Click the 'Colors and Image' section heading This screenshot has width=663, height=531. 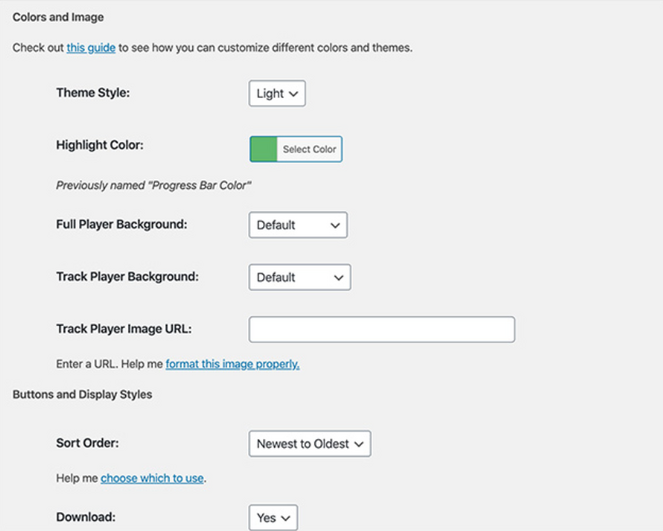click(58, 17)
